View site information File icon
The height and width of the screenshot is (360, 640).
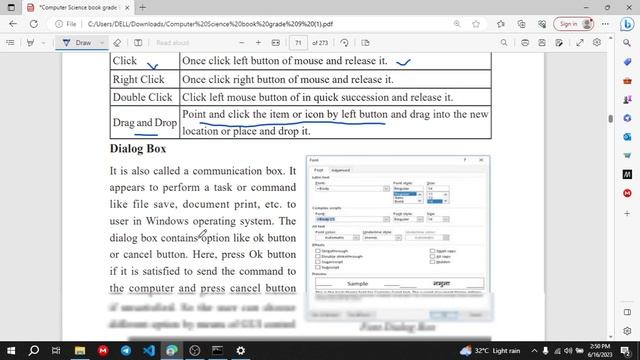66,24
